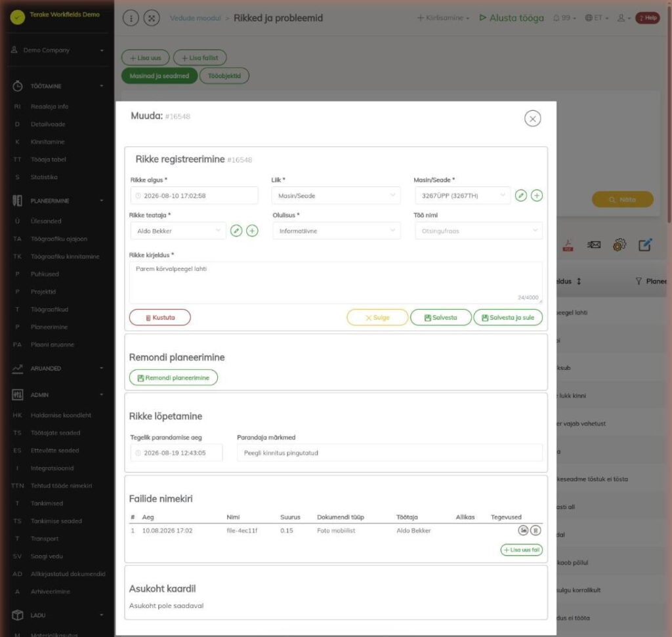Open Tankimised in the sidebar menu
672x637 pixels.
click(x=47, y=503)
